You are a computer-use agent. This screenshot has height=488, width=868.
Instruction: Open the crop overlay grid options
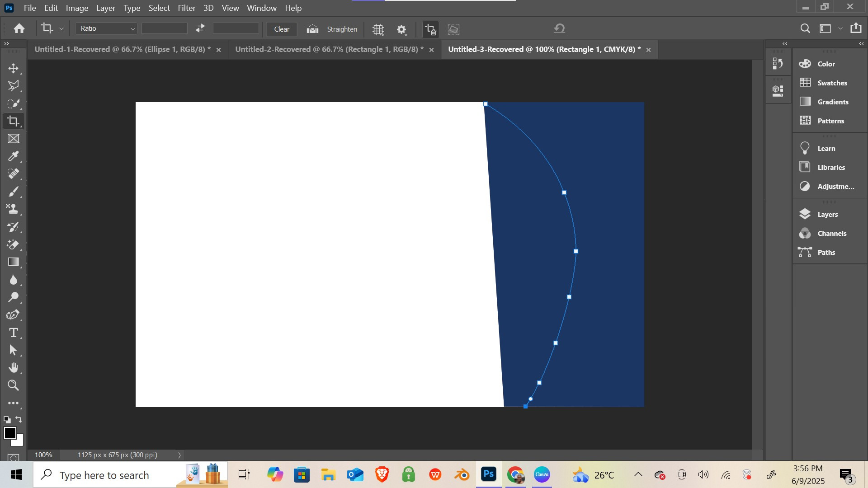pyautogui.click(x=378, y=29)
